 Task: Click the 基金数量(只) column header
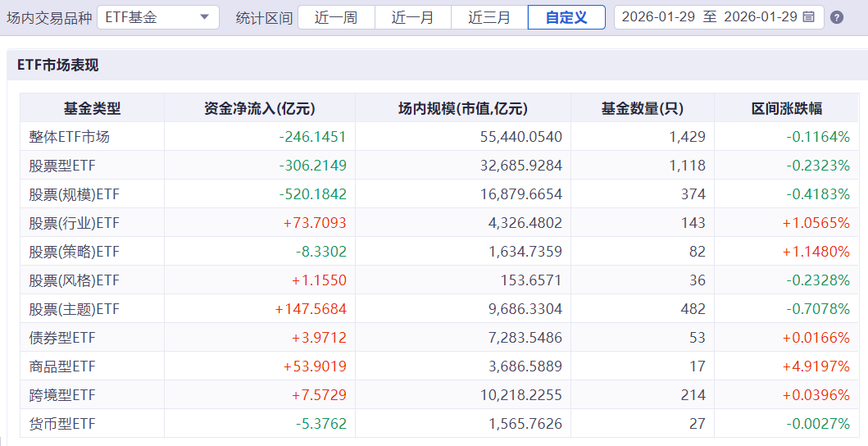tap(642, 108)
